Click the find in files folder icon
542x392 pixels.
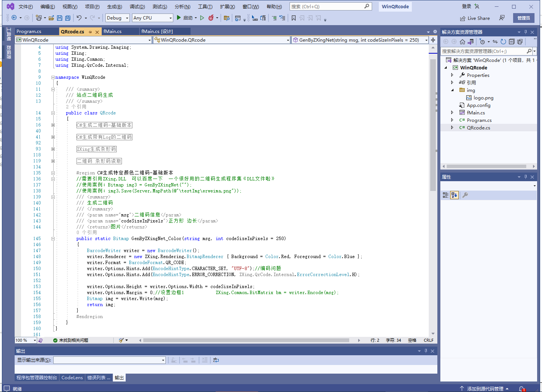(x=226, y=18)
